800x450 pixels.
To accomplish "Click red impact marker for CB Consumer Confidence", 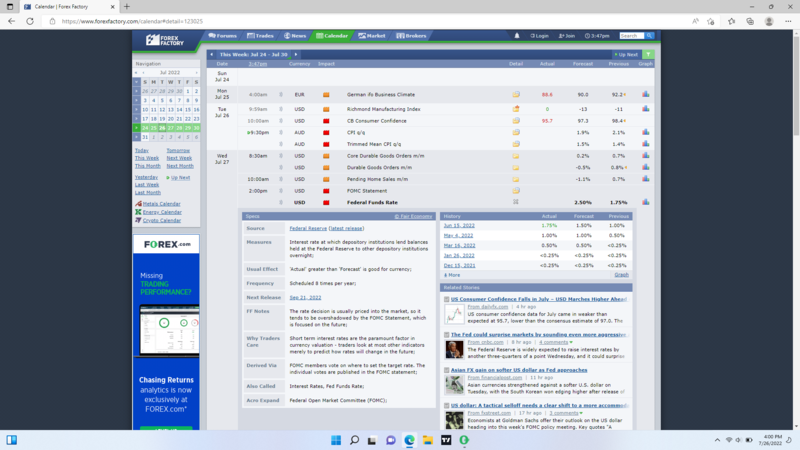I will (x=326, y=121).
